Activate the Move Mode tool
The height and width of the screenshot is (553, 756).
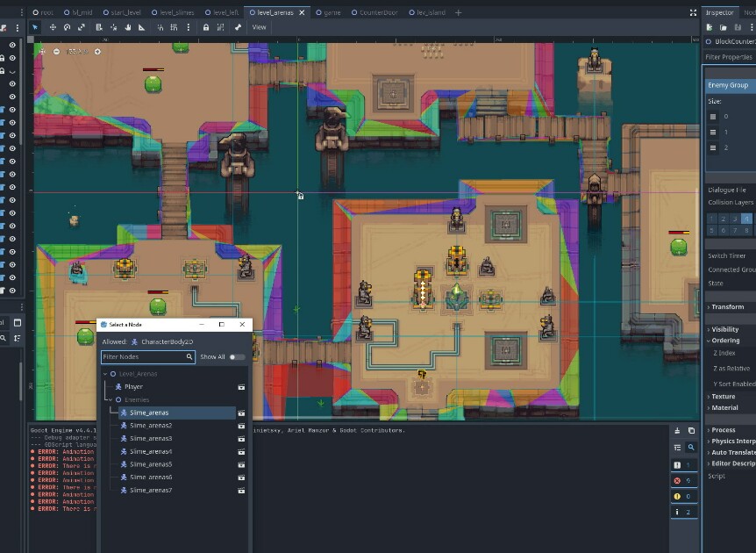[53, 27]
